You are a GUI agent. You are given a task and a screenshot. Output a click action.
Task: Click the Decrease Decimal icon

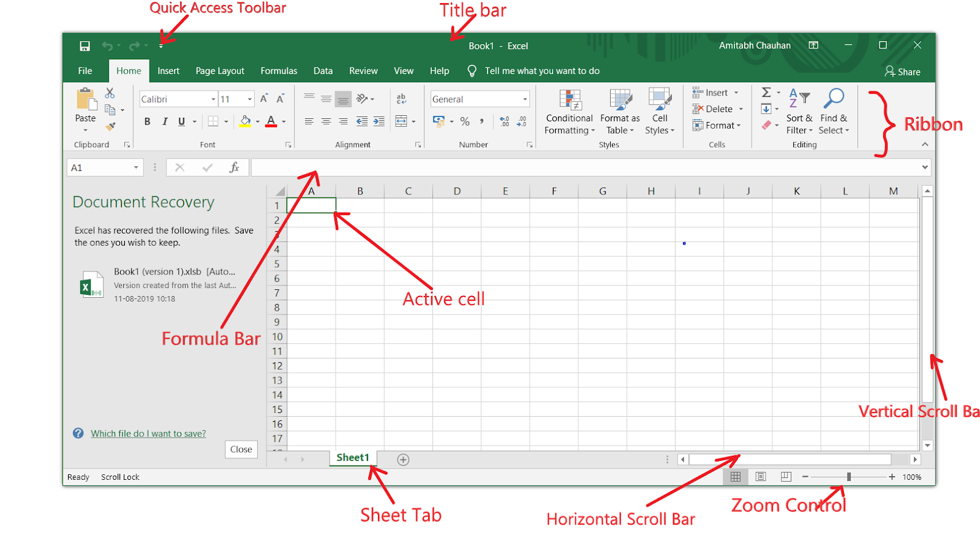coord(521,121)
